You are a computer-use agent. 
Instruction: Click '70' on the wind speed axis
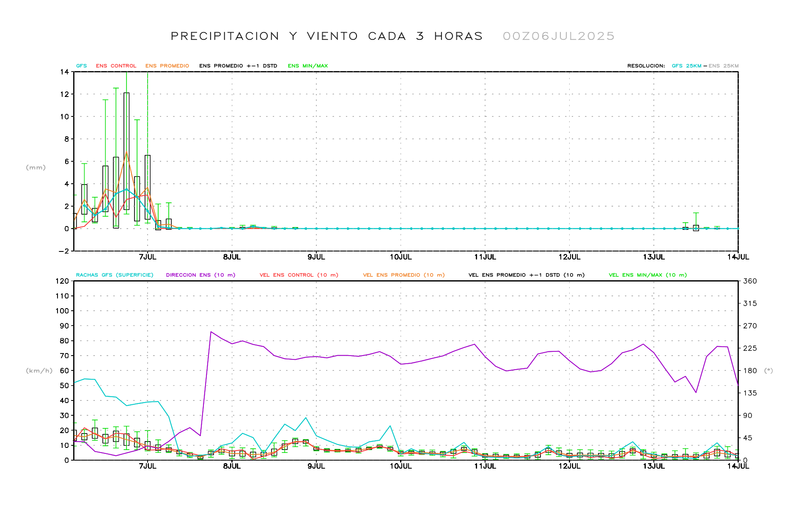click(64, 356)
